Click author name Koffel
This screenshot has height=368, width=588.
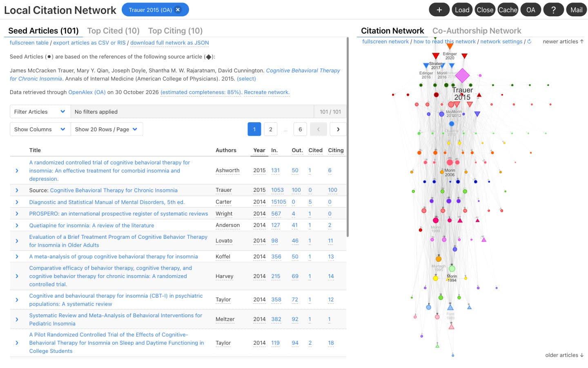point(223,257)
